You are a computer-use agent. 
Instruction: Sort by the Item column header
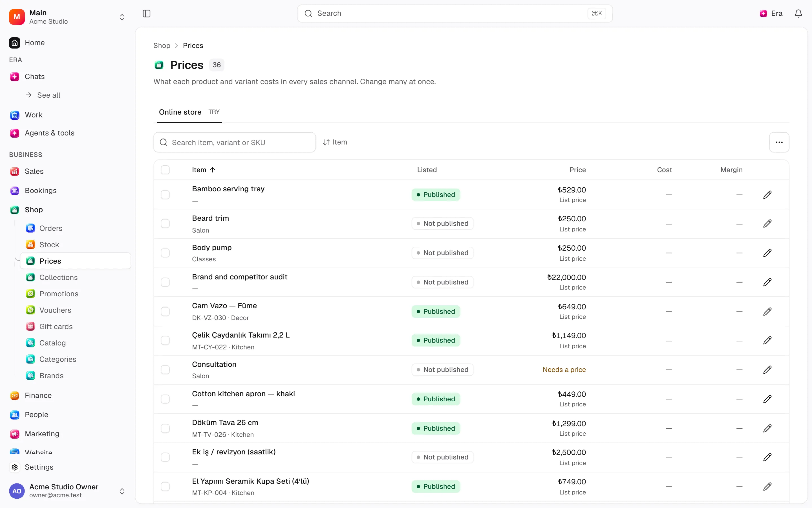pyautogui.click(x=204, y=170)
